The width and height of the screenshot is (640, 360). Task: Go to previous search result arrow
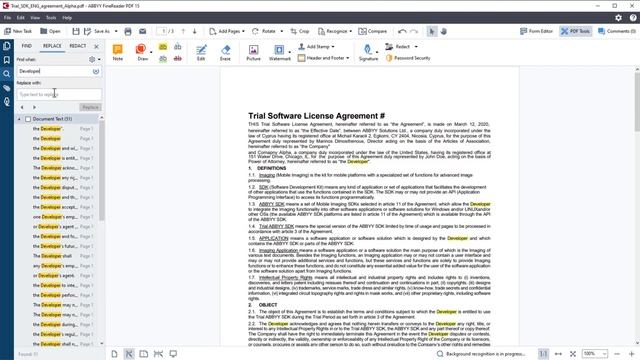[x=22, y=107]
